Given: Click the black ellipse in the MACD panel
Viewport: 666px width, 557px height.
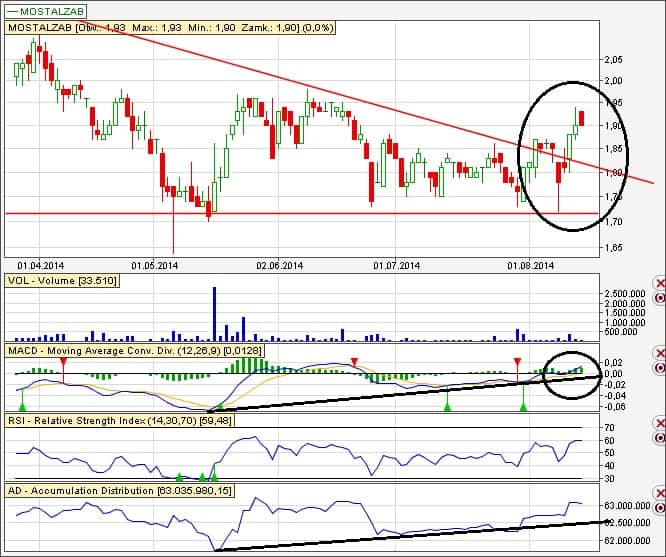Looking at the screenshot, I should pos(546,368).
